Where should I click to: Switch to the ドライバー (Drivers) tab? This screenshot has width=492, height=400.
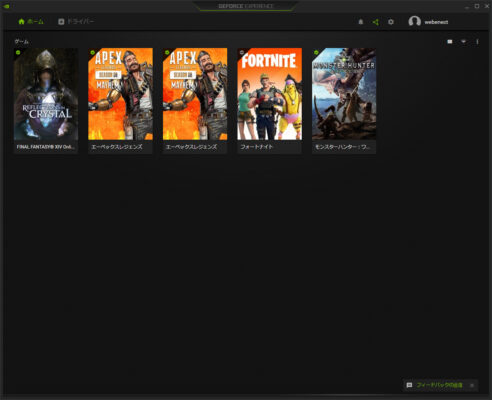point(76,22)
